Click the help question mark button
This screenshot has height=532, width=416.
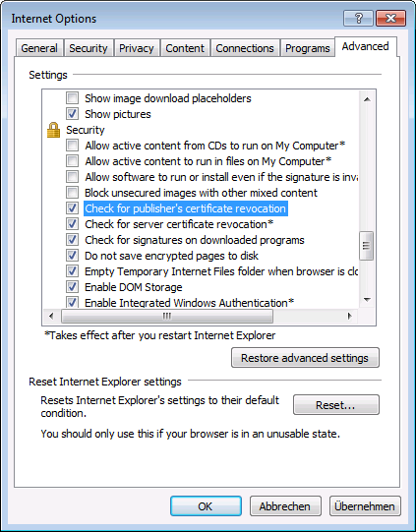[x=358, y=19]
